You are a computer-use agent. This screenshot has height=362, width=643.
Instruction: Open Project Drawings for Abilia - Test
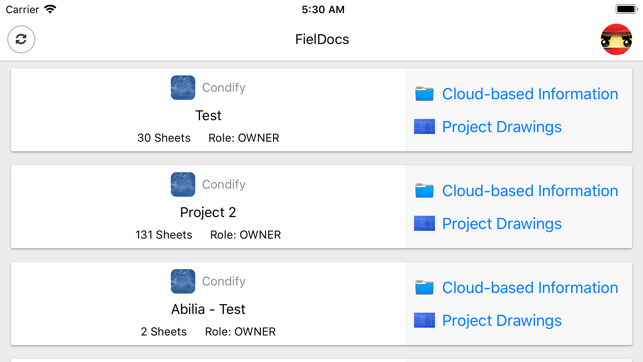click(502, 321)
